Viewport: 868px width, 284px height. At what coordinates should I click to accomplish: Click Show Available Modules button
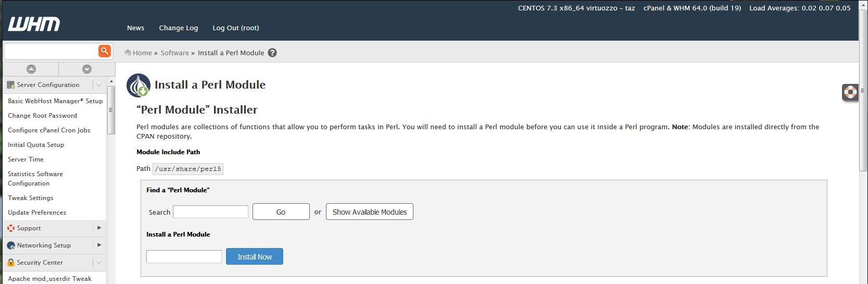pyautogui.click(x=369, y=212)
